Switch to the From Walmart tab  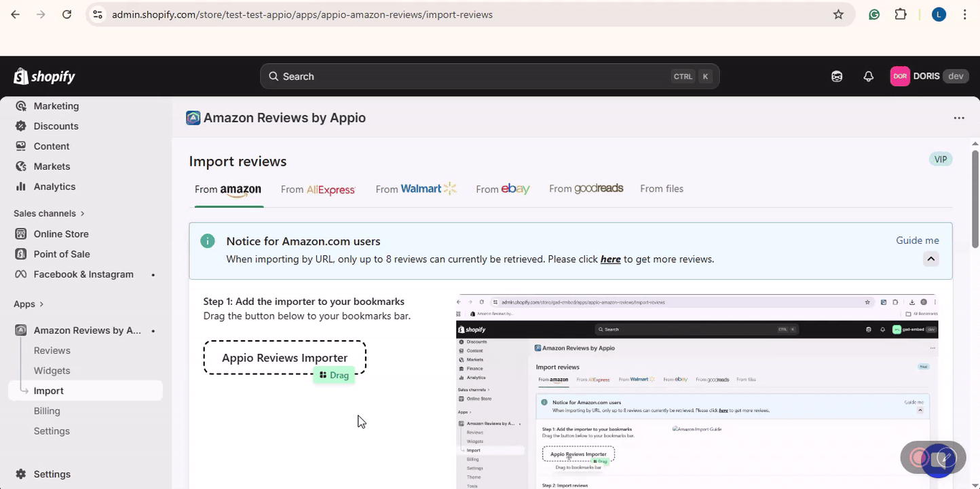[416, 189]
